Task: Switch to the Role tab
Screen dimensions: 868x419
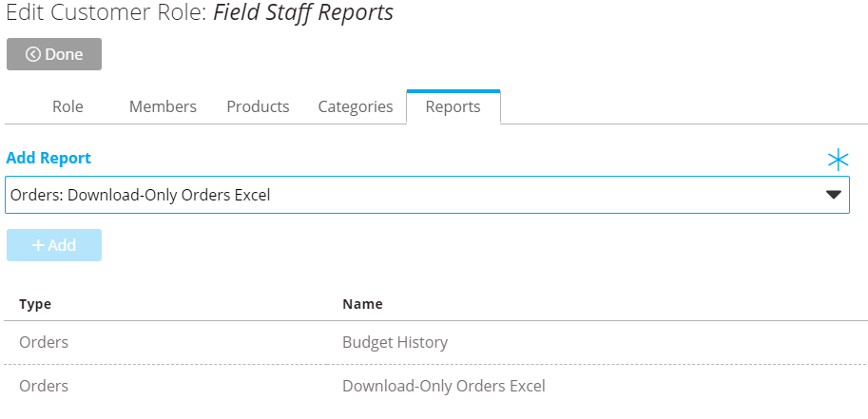Action: 68,106
